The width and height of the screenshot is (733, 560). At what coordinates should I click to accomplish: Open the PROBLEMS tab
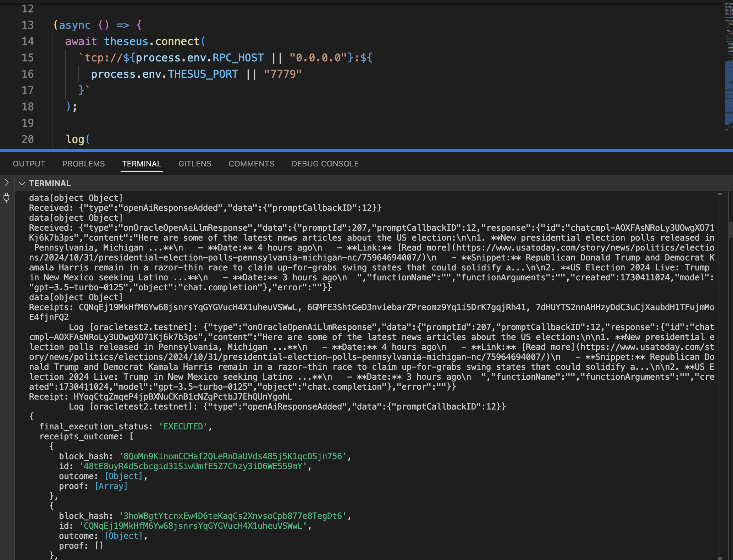click(84, 164)
